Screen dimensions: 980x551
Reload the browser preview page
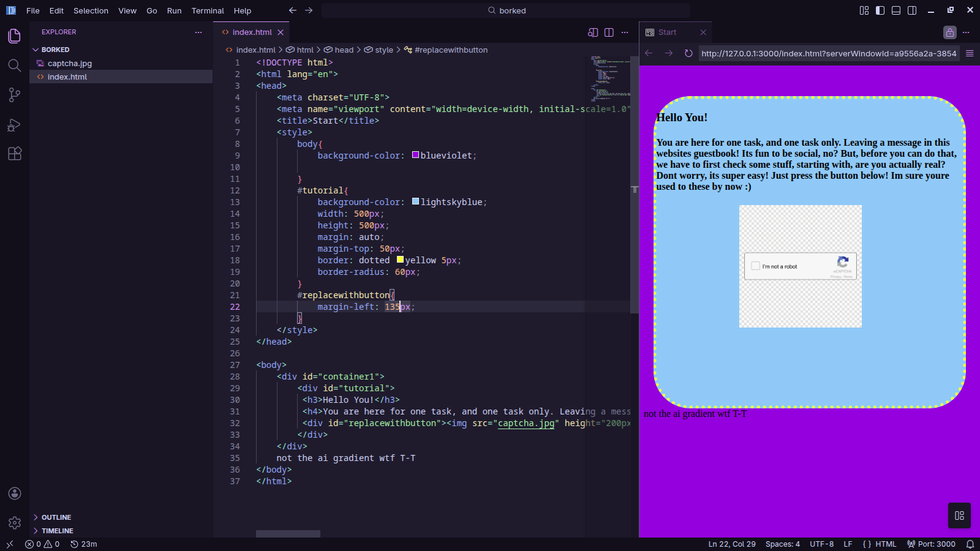[x=688, y=53]
